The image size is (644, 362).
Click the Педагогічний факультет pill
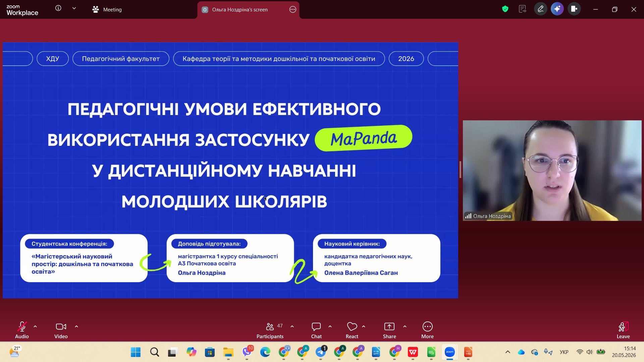click(x=121, y=59)
